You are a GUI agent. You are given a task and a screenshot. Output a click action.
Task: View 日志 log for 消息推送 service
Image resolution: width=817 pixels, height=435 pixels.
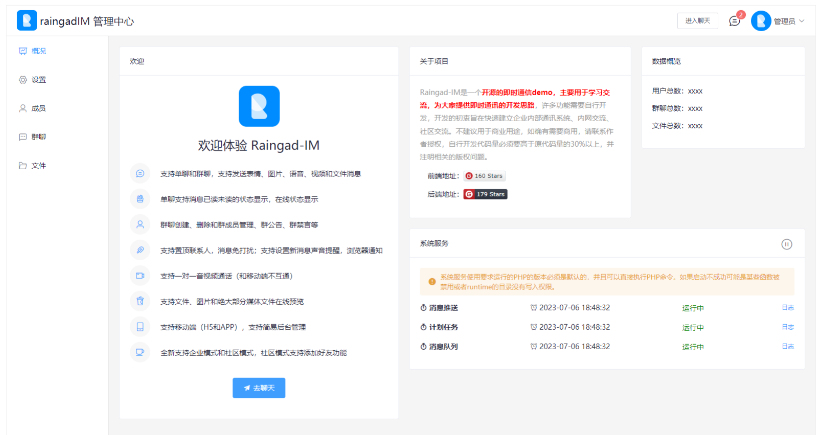click(x=788, y=307)
